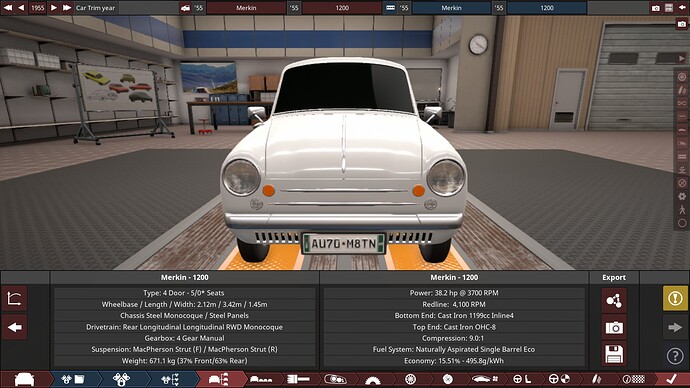Save with the floppy disk icon
Viewport: 690px width, 388px height.
pos(614,355)
